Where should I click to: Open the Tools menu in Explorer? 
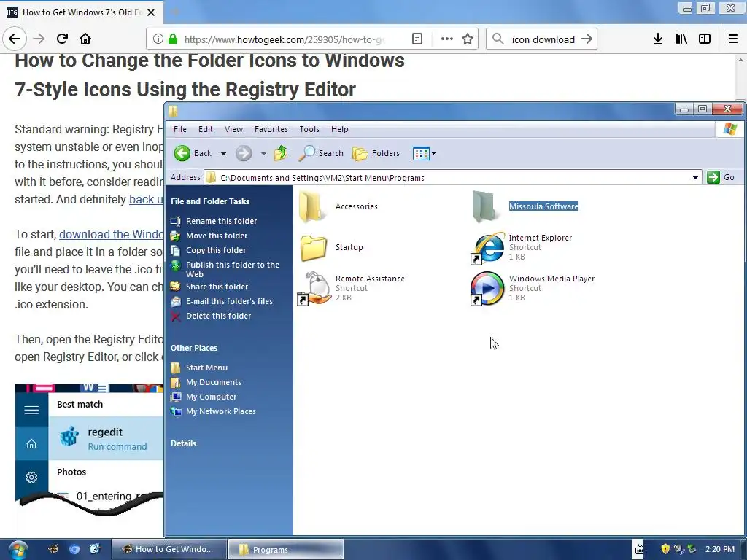(x=309, y=129)
